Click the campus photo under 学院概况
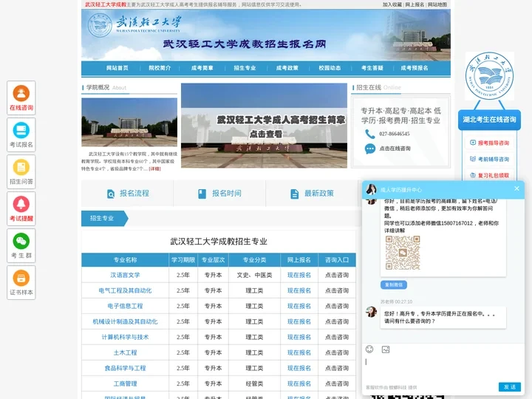 129,122
